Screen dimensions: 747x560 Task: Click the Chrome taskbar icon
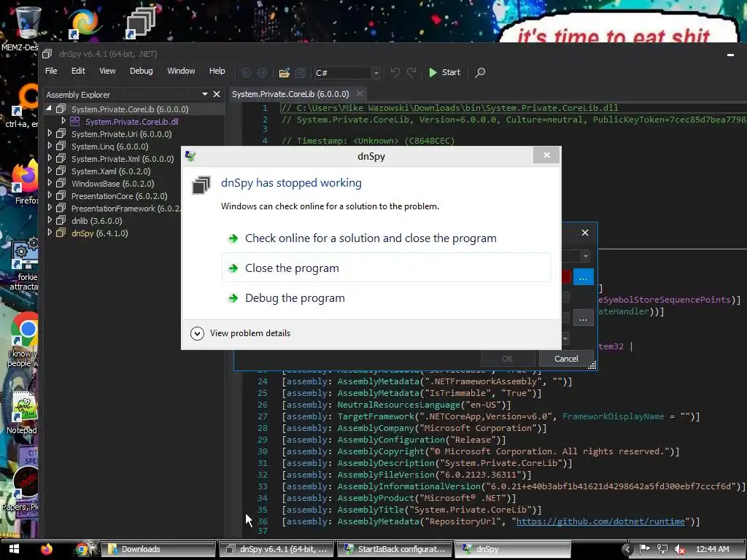click(x=82, y=549)
